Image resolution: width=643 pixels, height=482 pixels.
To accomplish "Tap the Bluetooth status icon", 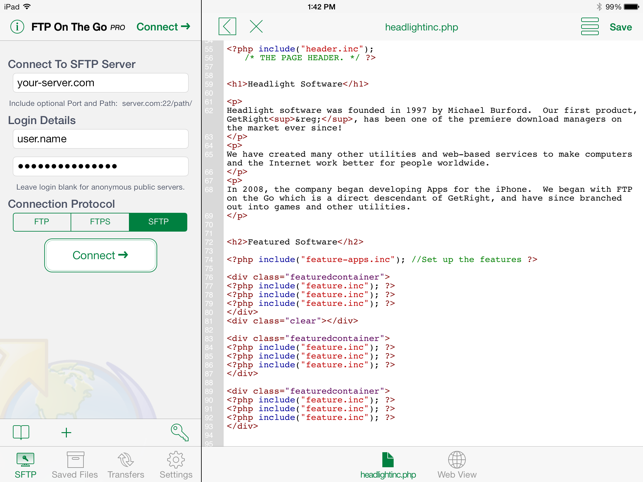I will 599,7.
